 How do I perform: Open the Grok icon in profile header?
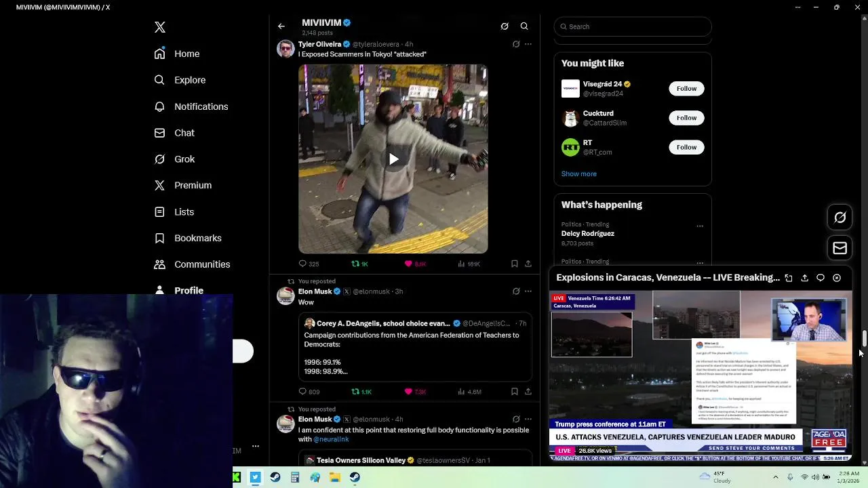505,26
